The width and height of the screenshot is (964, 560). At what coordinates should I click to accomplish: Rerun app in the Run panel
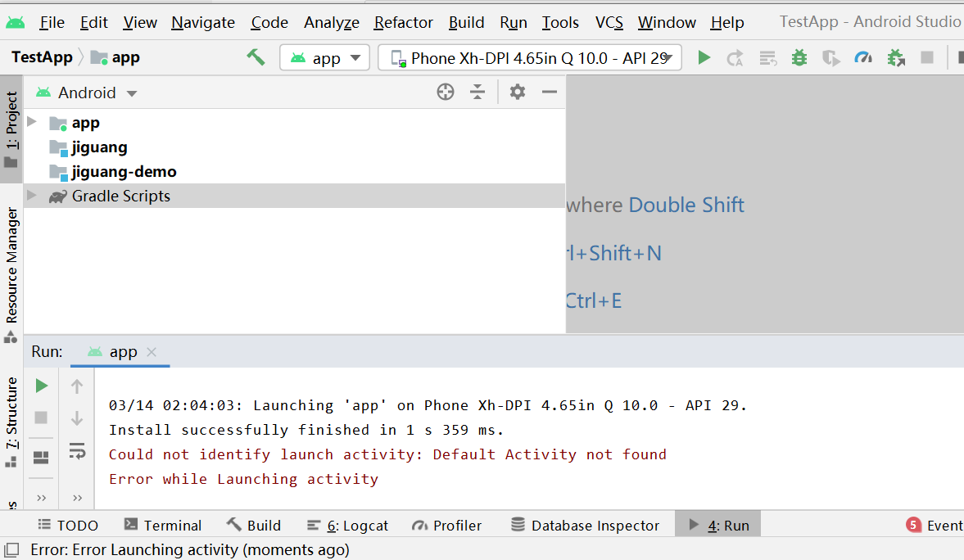tap(41, 386)
